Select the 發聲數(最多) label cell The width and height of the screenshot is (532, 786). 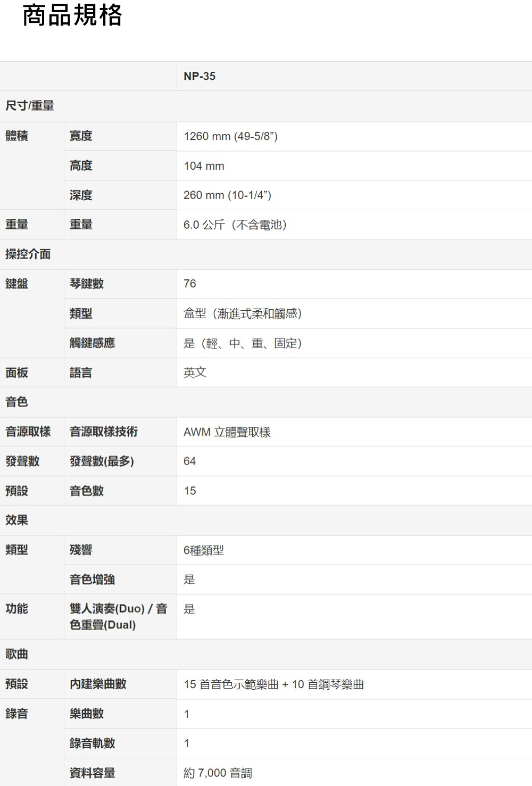coord(120,461)
